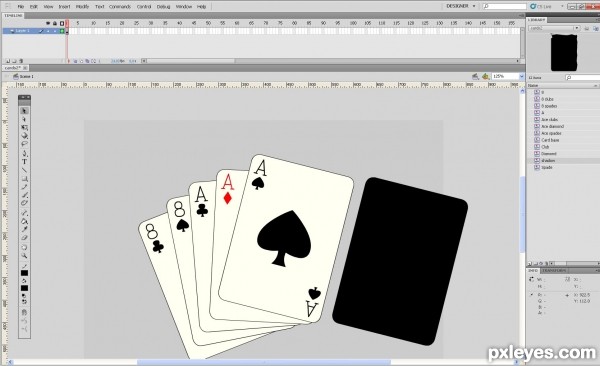Open the Commands menu
The width and height of the screenshot is (600, 366).
tap(120, 7)
